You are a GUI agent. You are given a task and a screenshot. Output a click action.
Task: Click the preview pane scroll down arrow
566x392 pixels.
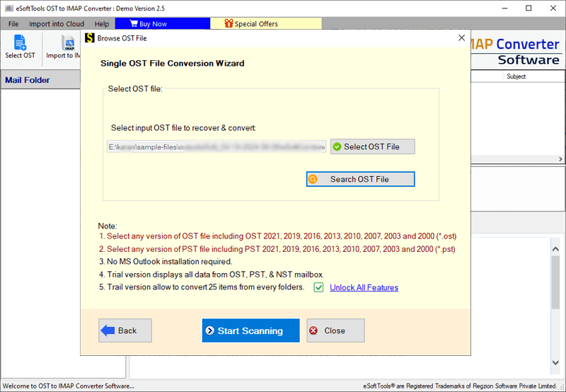click(555, 362)
